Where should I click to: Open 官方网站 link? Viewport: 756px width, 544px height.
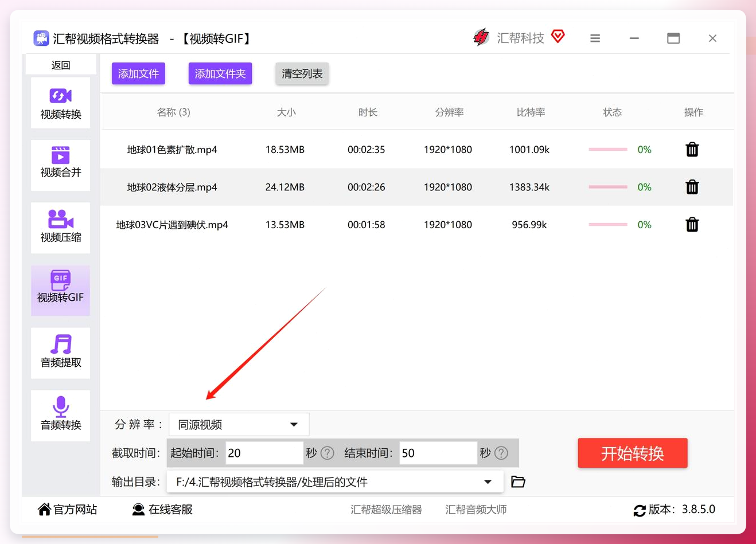68,509
